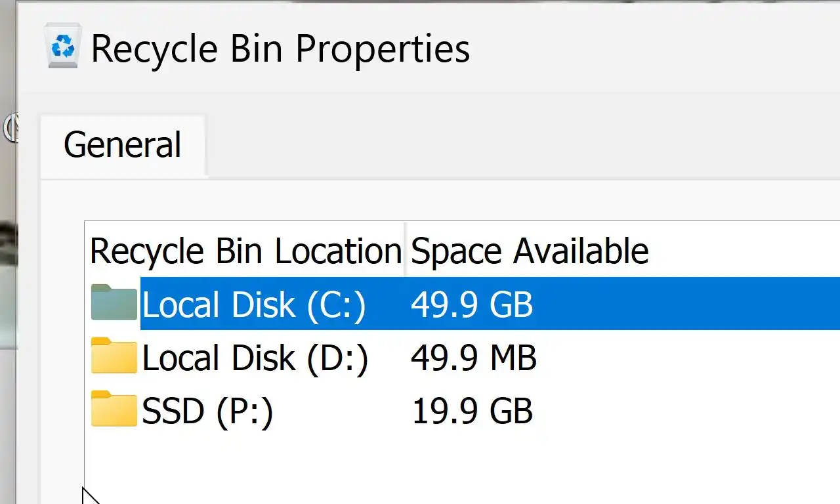
Task: Click the SSD (P:) folder icon
Action: (114, 410)
